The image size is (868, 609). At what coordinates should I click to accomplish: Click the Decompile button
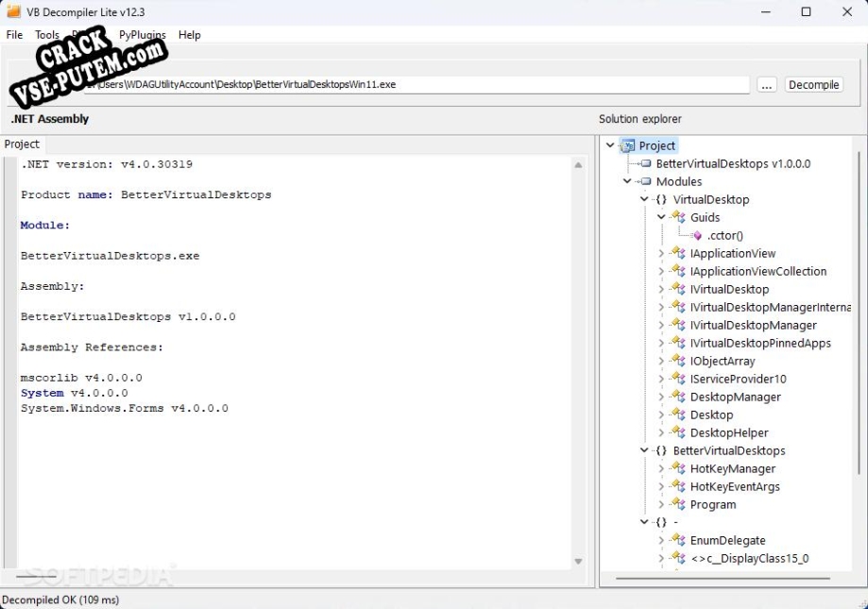click(814, 85)
